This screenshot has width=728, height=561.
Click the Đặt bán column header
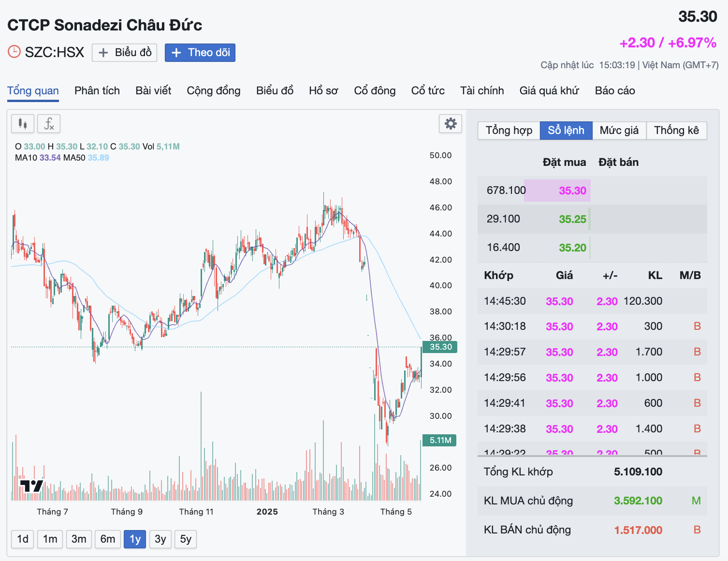618,162
